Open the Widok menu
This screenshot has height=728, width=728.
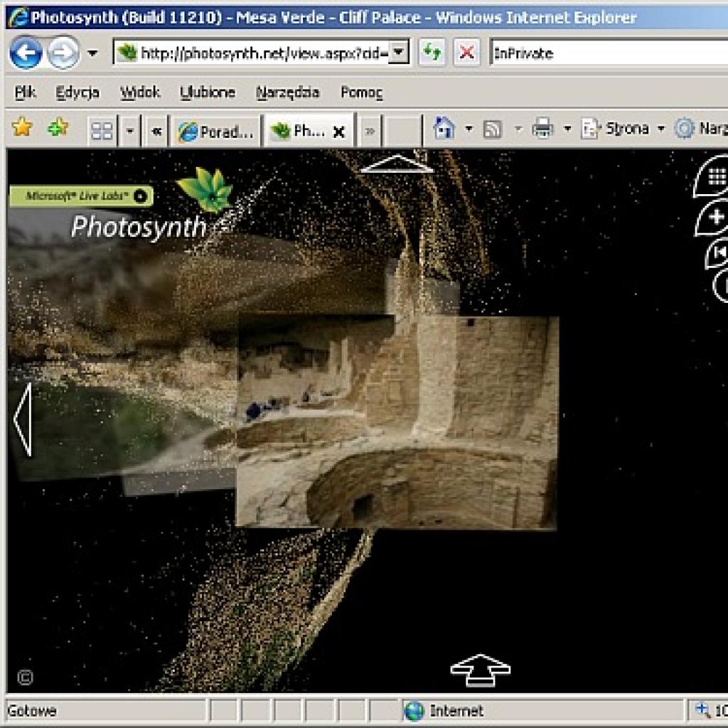click(x=140, y=92)
